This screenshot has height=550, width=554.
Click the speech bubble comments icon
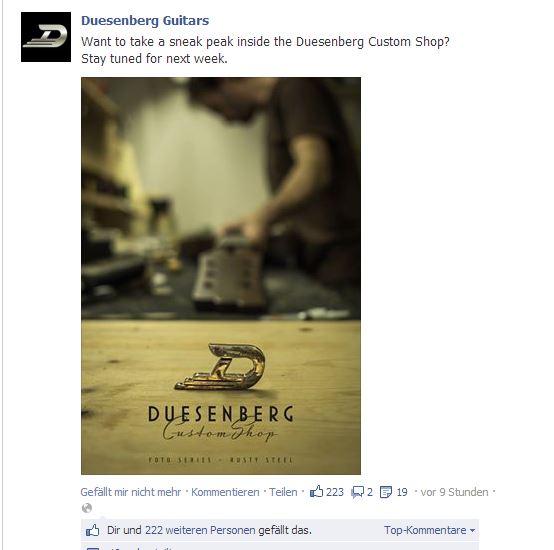point(357,492)
